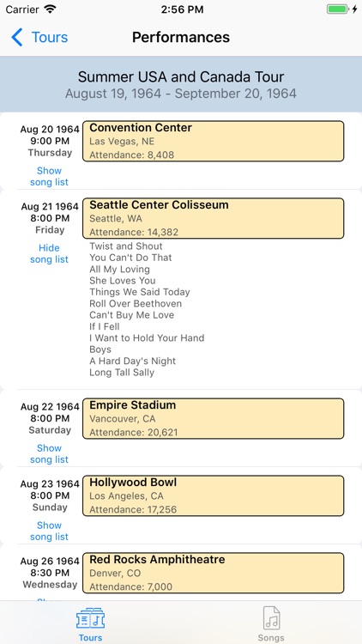
Task: Open Convention Center venue card
Action: click(x=214, y=141)
